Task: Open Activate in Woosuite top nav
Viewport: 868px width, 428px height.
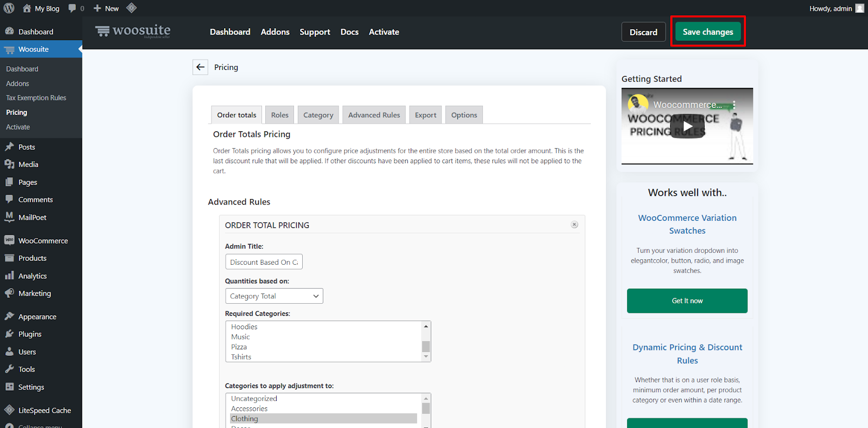Action: coord(384,32)
